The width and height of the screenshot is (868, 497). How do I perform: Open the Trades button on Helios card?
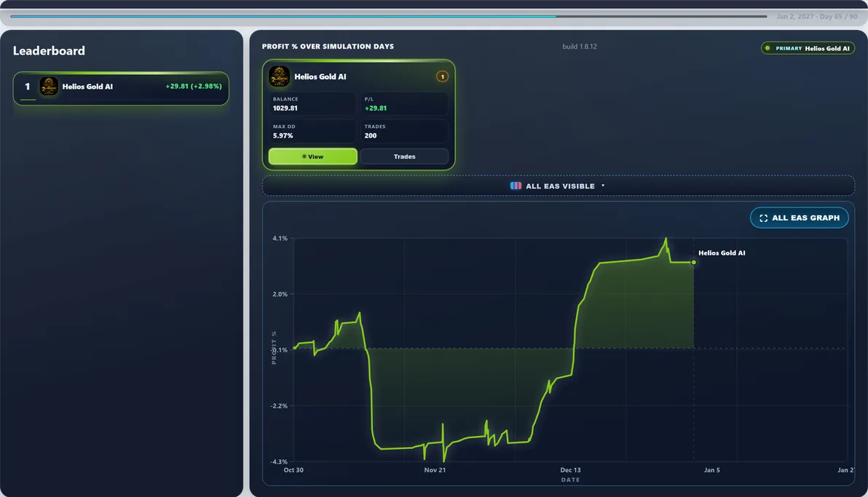coord(404,156)
